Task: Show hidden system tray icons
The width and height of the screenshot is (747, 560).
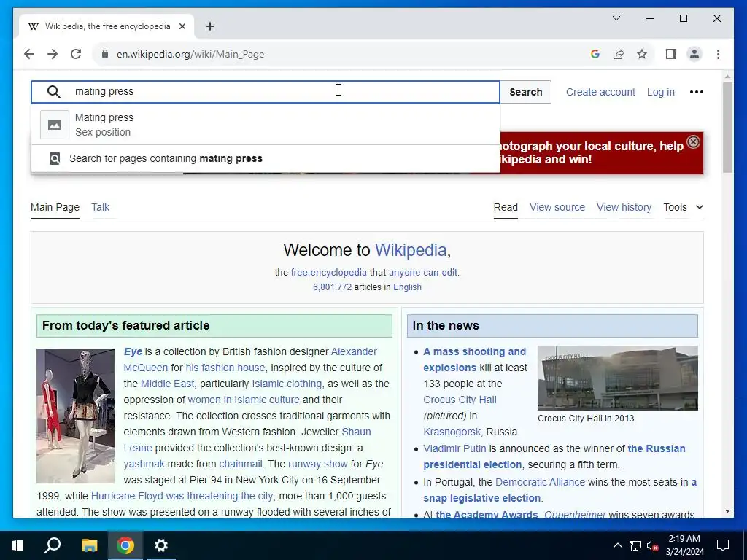Action: coord(617,545)
